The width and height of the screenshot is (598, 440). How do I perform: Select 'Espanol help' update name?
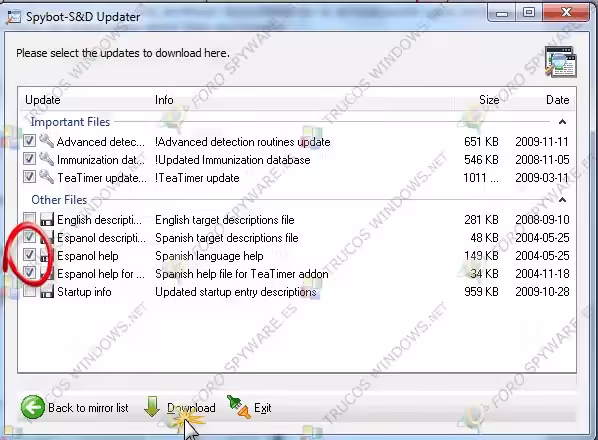click(88, 256)
